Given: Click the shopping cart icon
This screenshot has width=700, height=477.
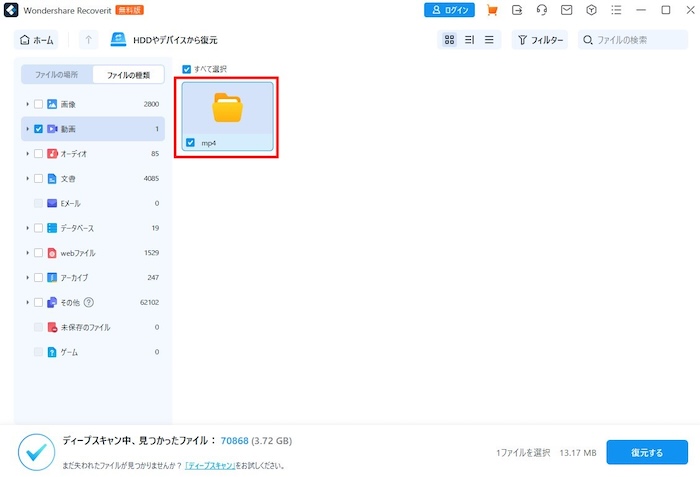Looking at the screenshot, I should click(492, 10).
